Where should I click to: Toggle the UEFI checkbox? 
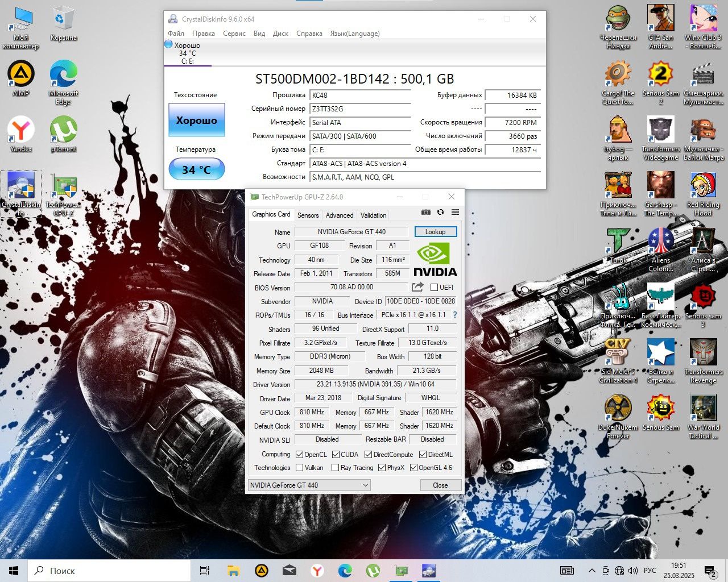435,288
